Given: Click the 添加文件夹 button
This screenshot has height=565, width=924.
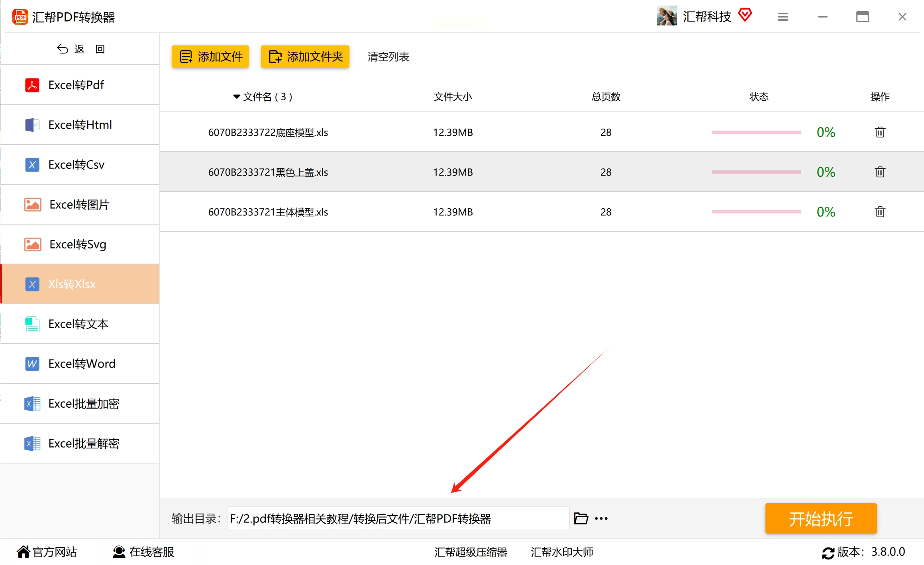Looking at the screenshot, I should pyautogui.click(x=305, y=57).
